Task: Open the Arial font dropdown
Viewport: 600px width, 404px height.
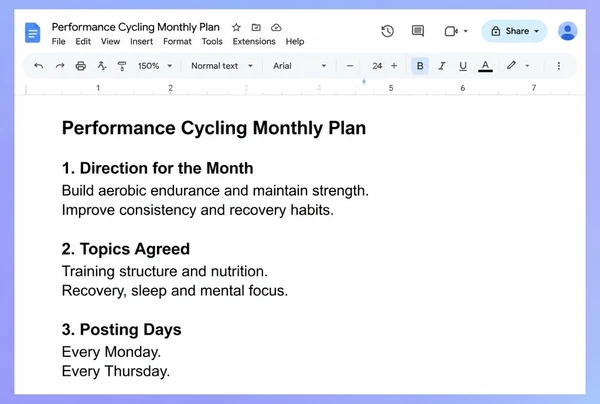Action: point(300,66)
